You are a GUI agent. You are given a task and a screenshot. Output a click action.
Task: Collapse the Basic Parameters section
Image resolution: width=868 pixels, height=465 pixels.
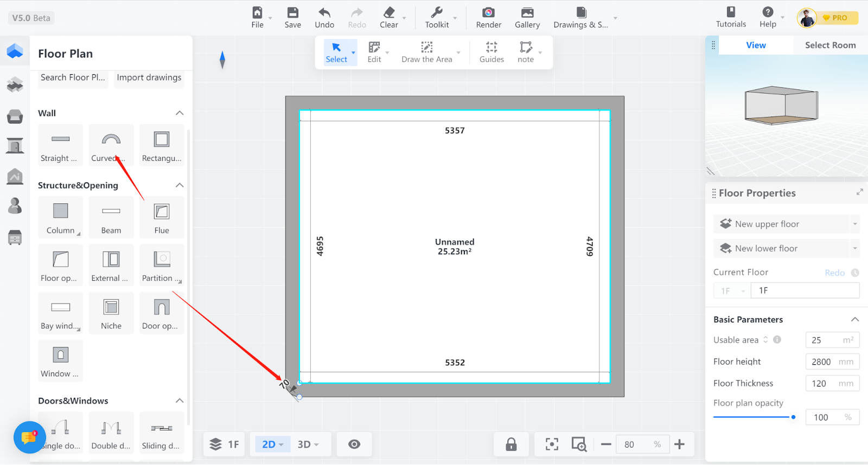tap(854, 320)
